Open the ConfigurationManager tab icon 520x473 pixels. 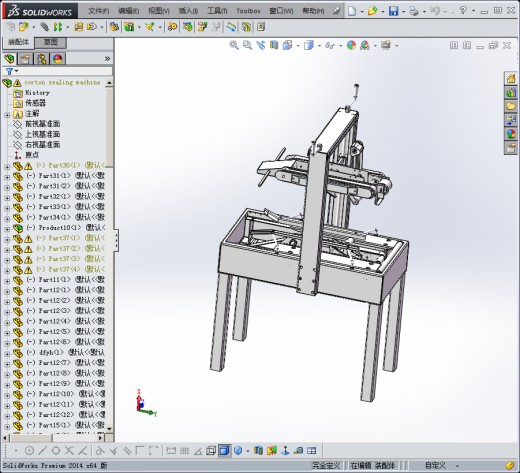click(42, 59)
